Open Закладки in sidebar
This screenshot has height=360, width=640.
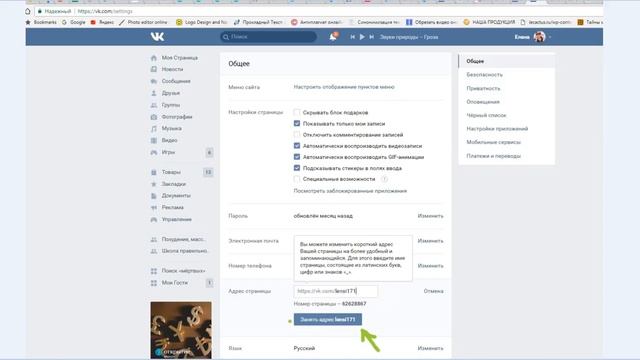(x=173, y=184)
